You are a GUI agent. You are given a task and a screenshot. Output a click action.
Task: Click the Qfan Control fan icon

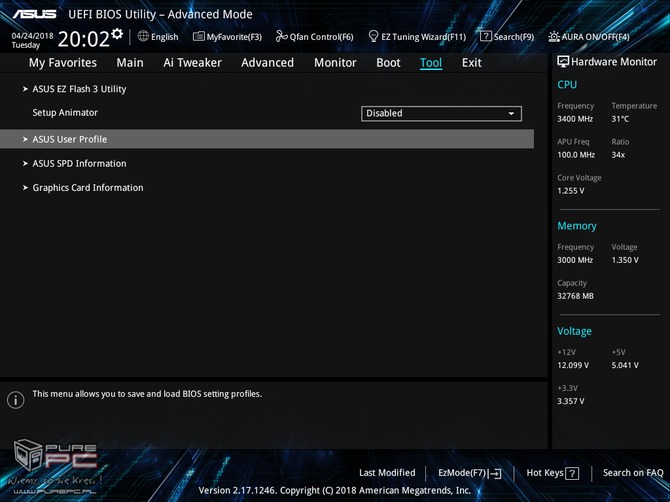(x=282, y=36)
